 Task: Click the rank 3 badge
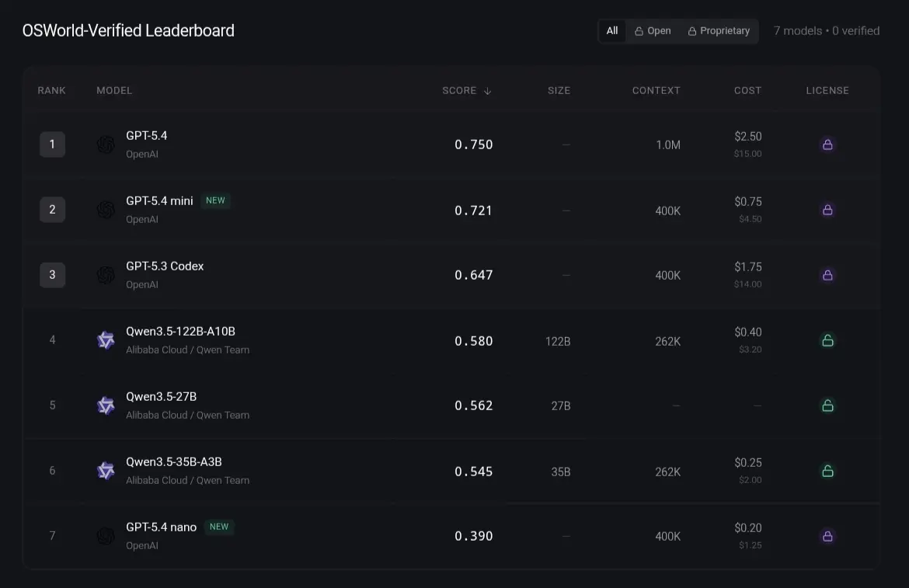52,275
